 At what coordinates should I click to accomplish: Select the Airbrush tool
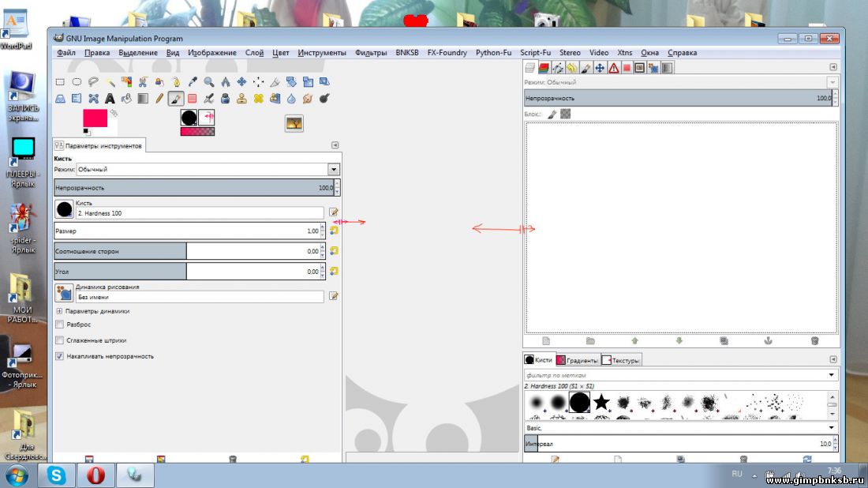pyautogui.click(x=208, y=99)
